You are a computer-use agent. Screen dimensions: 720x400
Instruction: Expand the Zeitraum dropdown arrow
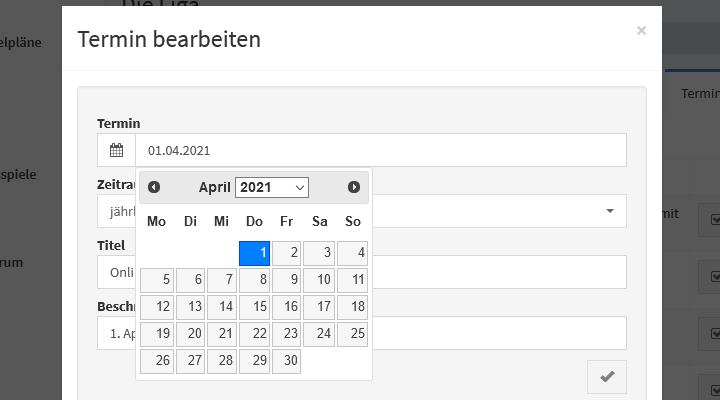pyautogui.click(x=610, y=211)
